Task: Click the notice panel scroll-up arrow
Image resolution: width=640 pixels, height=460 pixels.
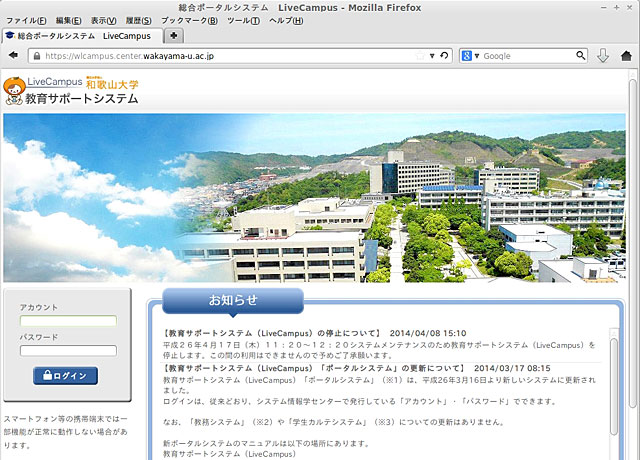Action: [x=614, y=333]
